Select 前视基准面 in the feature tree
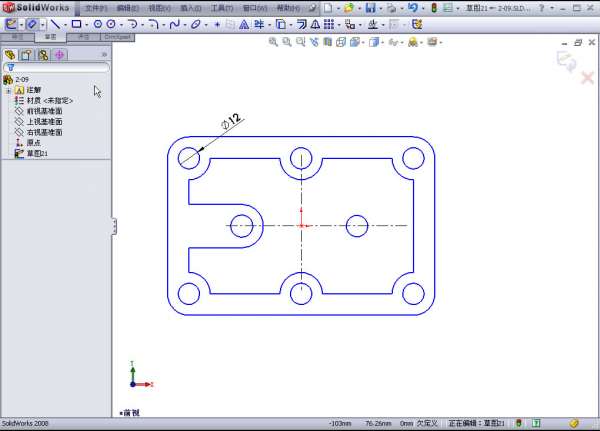600x431 pixels. [45, 111]
